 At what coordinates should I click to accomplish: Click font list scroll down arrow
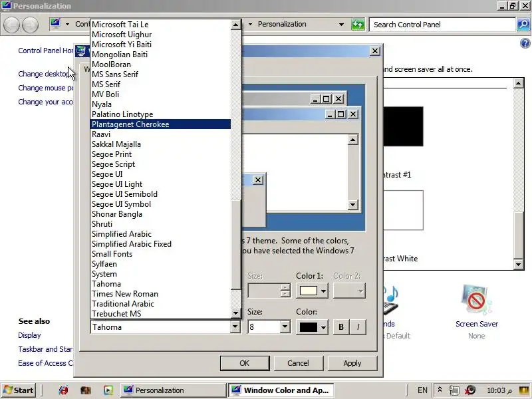point(235,313)
